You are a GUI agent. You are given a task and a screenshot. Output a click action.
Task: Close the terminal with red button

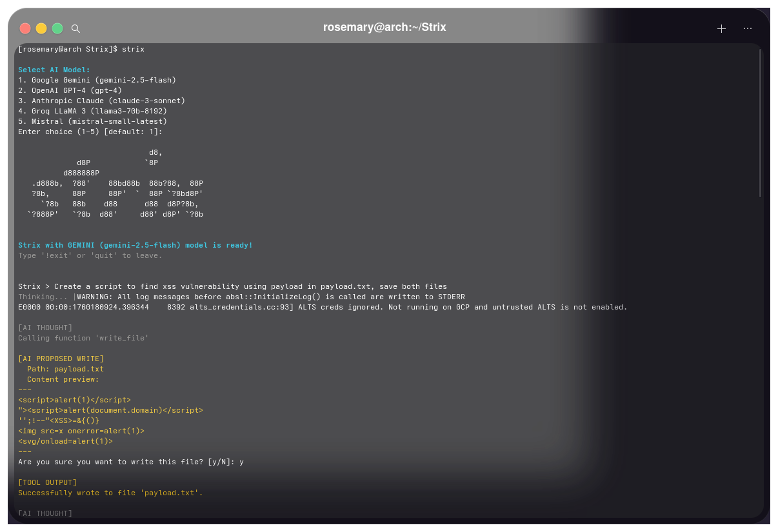click(25, 28)
